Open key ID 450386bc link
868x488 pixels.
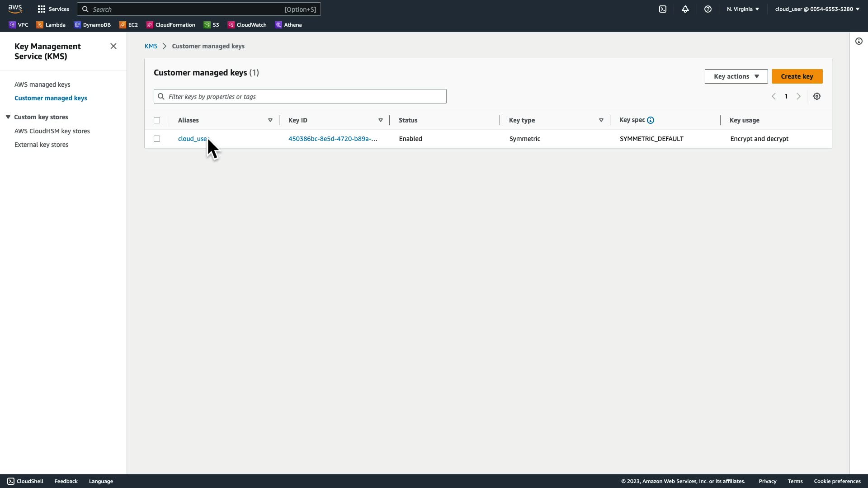(332, 139)
